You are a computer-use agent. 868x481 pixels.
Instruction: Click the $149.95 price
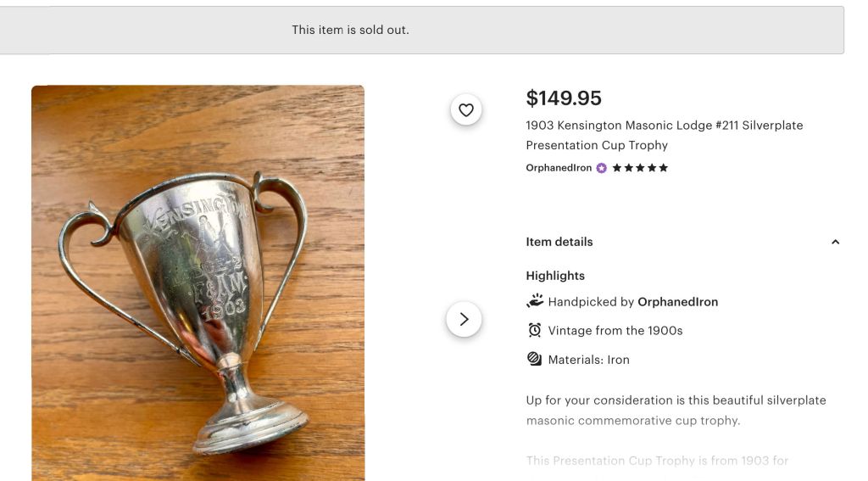[564, 98]
